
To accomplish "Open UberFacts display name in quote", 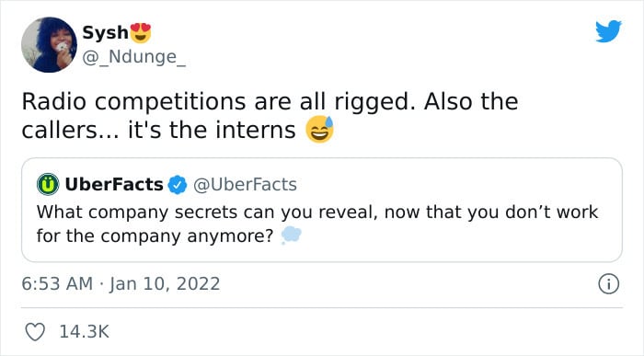I will 114,185.
